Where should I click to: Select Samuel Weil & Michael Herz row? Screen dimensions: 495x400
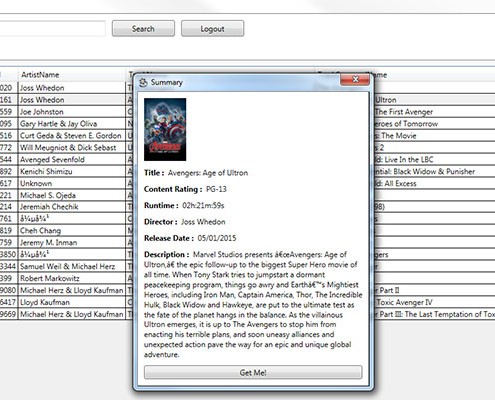click(72, 267)
